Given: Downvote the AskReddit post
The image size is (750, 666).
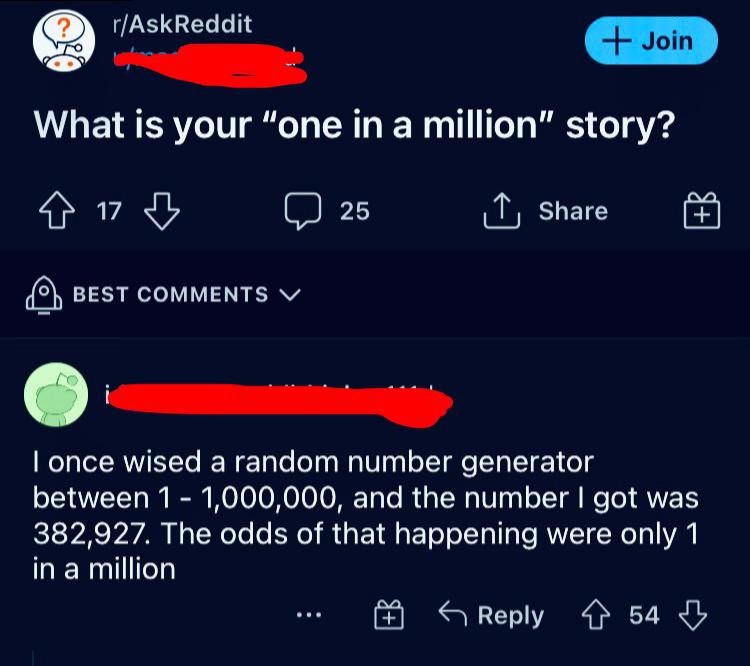Looking at the screenshot, I should point(161,211).
